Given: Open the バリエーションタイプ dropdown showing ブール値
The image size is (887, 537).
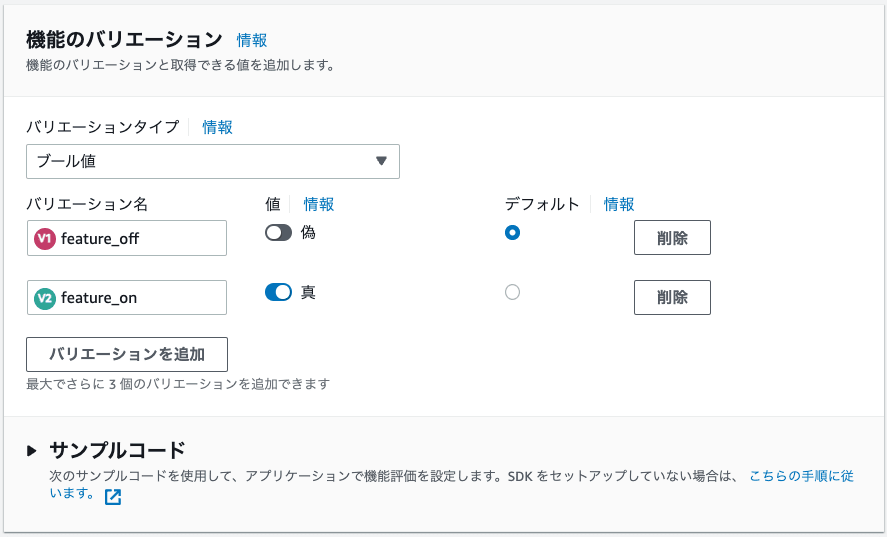Looking at the screenshot, I should (212, 161).
